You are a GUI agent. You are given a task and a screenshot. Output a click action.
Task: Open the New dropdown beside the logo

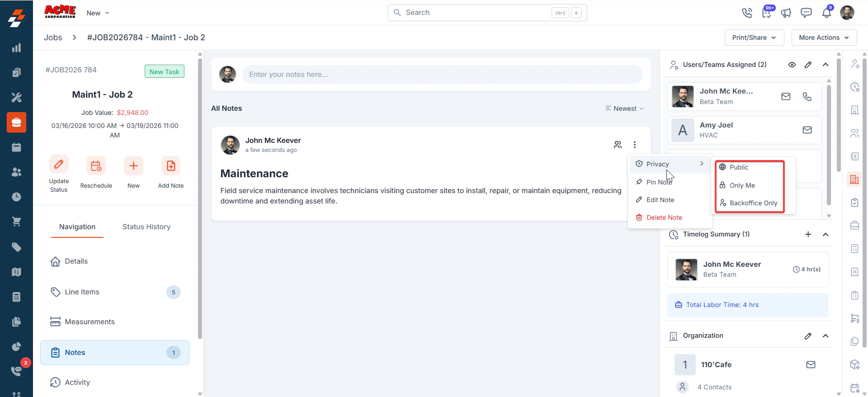[x=98, y=13]
